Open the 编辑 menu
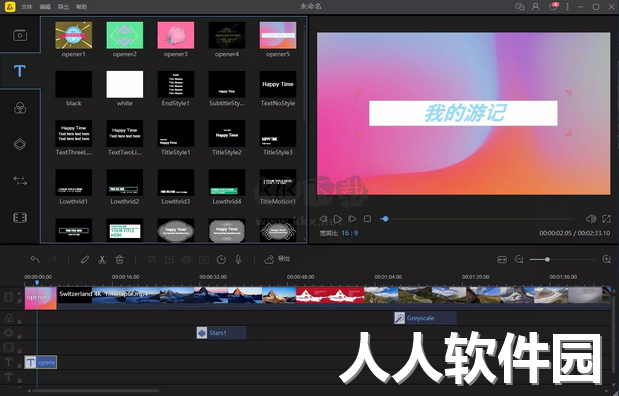This screenshot has height=396, width=619. [x=45, y=7]
